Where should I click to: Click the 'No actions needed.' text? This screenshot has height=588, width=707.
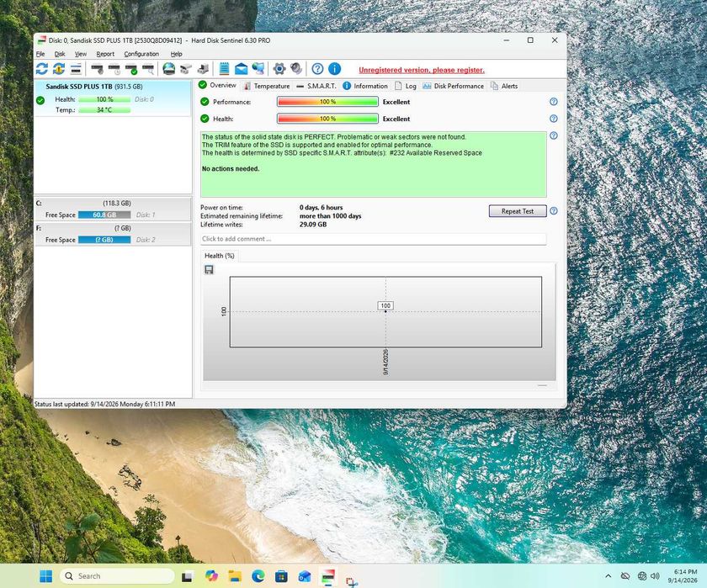tap(231, 168)
